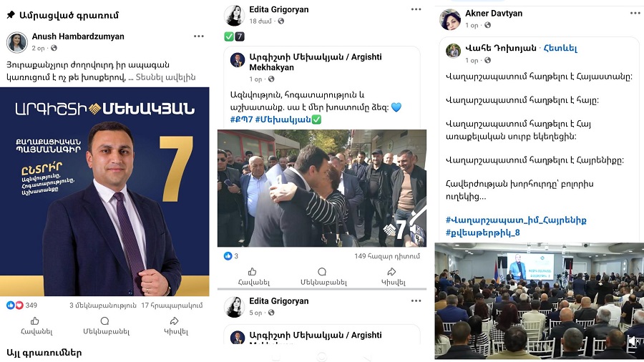Open Anush Hambardzumyan's profile picture
644x362 pixels.
(17, 42)
